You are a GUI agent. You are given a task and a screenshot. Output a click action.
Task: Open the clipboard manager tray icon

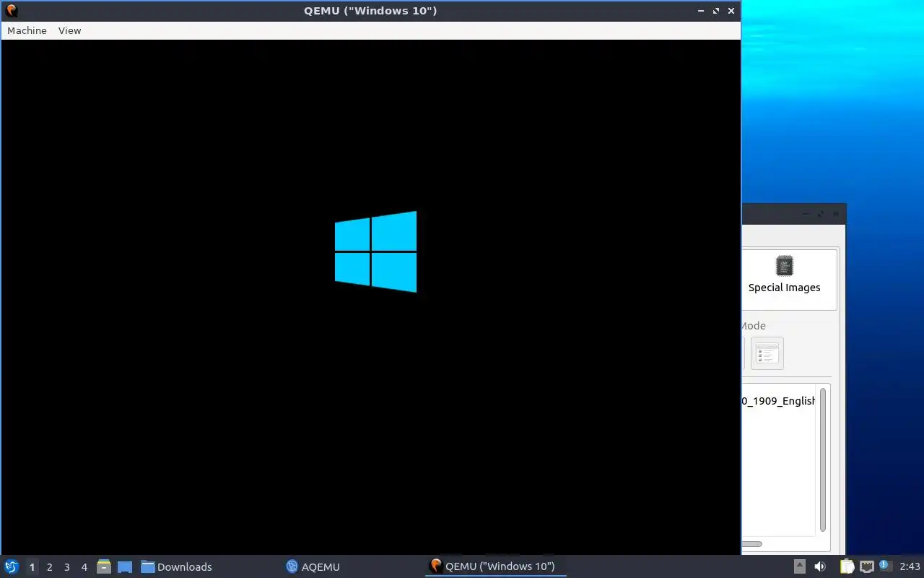click(x=847, y=566)
